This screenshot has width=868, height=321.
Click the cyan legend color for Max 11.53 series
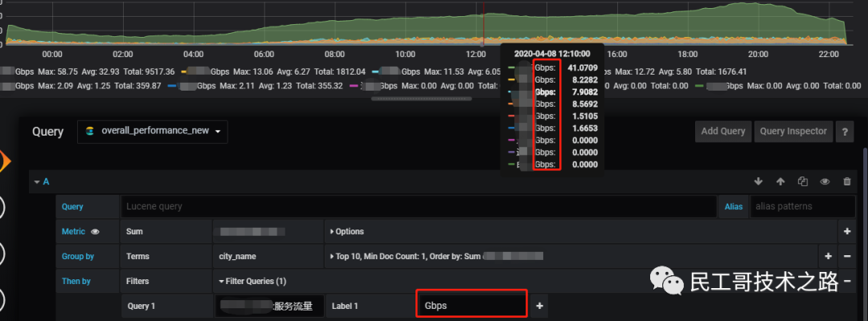point(376,72)
